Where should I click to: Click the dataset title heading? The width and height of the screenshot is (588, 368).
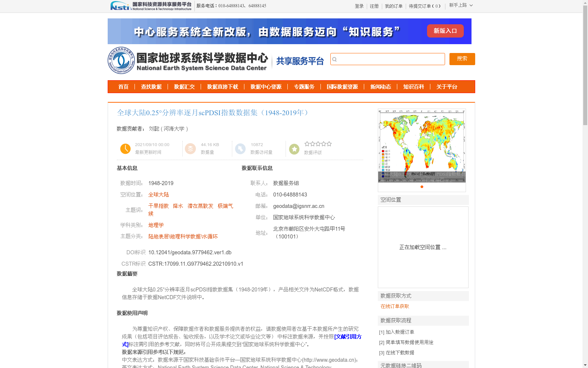213,113
